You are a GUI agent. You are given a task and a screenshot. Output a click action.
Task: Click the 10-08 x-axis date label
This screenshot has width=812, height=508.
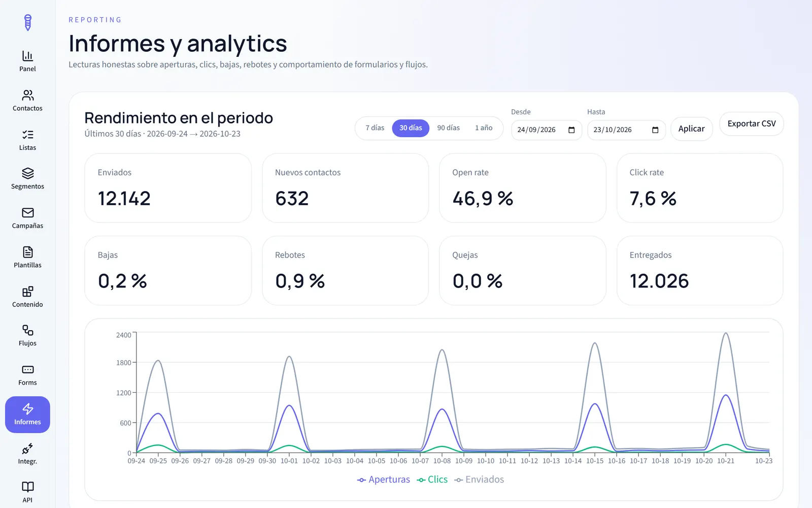pyautogui.click(x=442, y=461)
